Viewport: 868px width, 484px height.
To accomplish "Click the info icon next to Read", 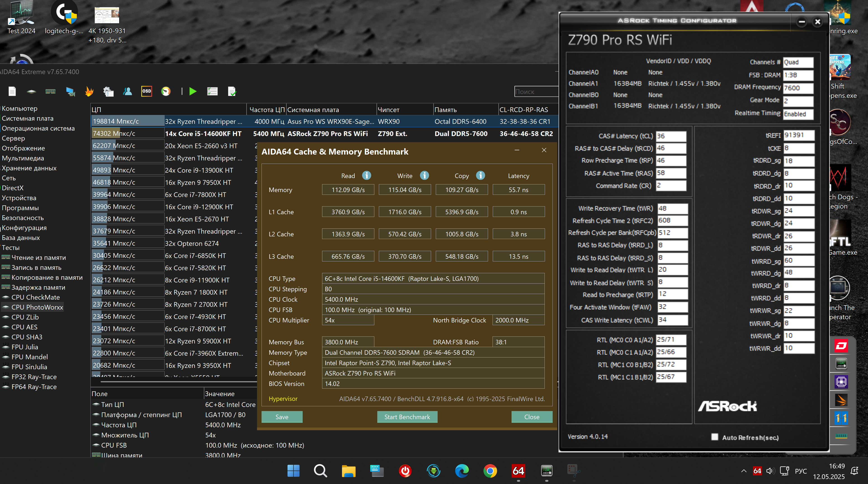I will (x=366, y=176).
